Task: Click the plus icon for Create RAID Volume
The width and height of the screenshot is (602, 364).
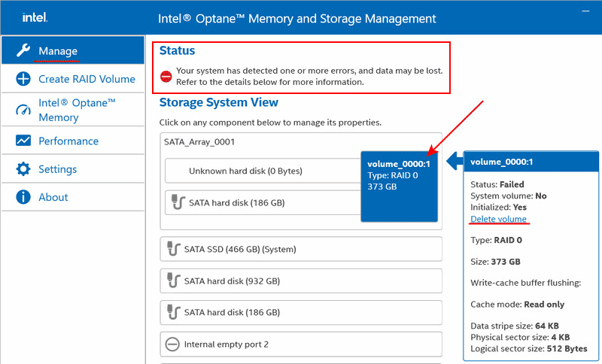Action: coord(23,79)
